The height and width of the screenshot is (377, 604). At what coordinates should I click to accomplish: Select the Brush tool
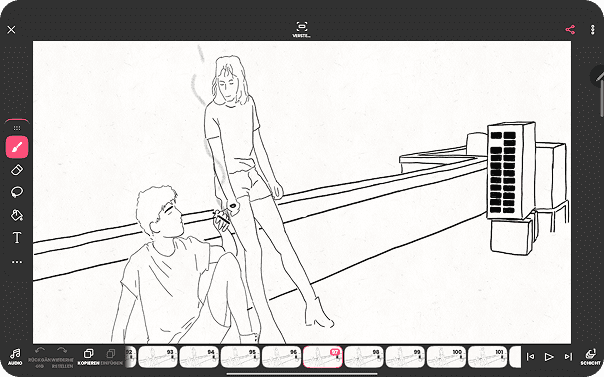click(x=17, y=147)
